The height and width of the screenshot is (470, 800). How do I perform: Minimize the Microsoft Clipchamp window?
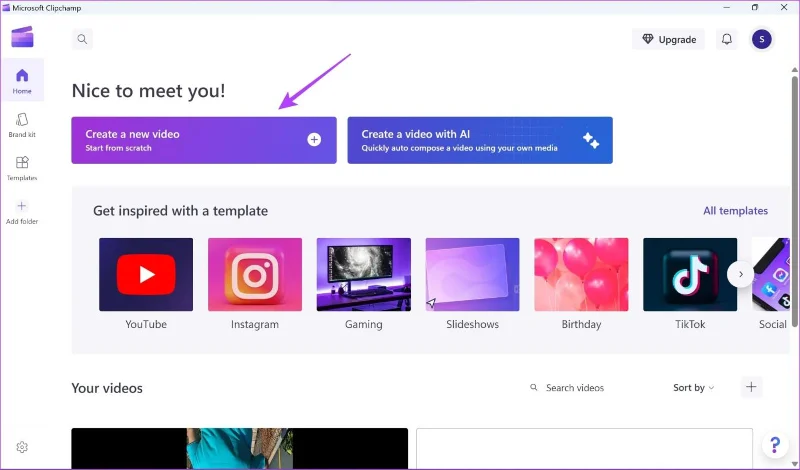tap(727, 7)
